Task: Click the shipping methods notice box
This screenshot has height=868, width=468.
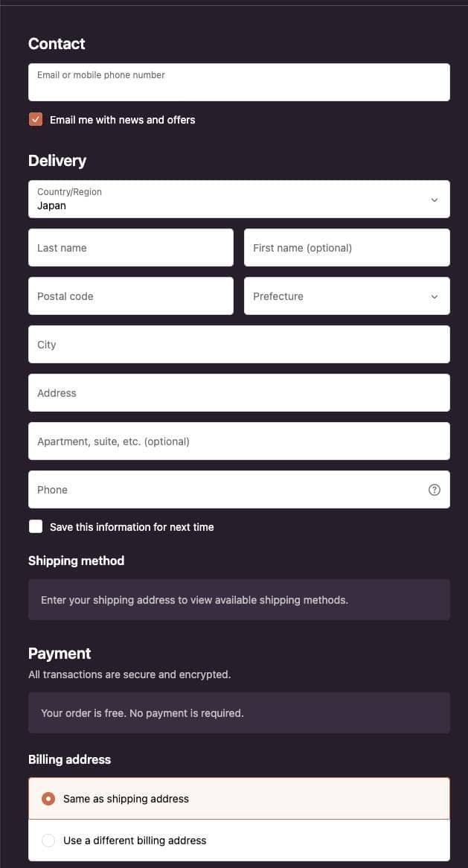Action: click(x=238, y=600)
